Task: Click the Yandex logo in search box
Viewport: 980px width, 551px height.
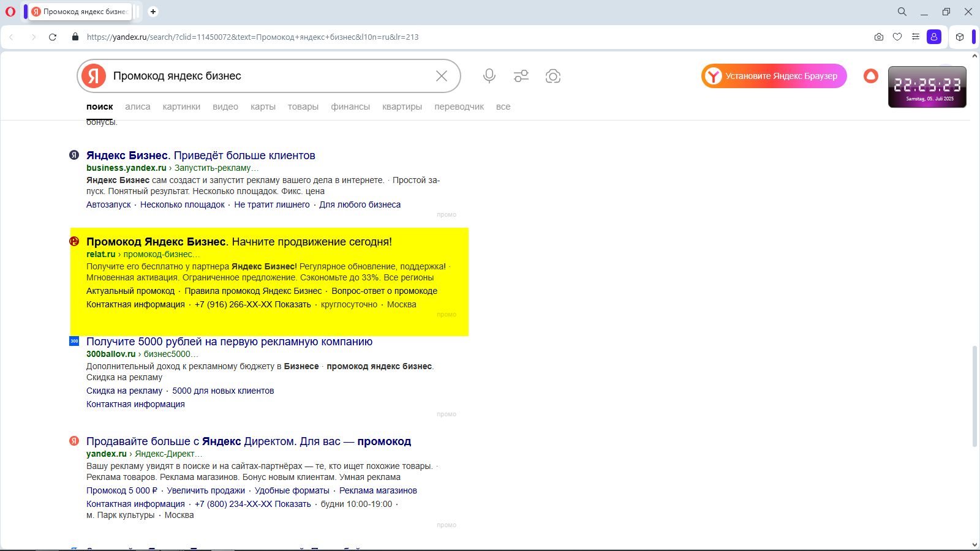Action: tap(94, 76)
